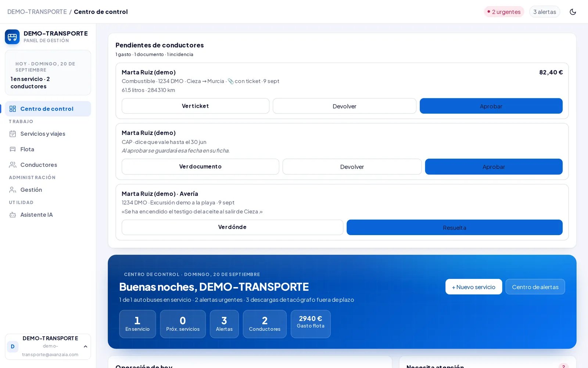Click the En servicio stat card
The image size is (588, 368).
coord(137,324)
